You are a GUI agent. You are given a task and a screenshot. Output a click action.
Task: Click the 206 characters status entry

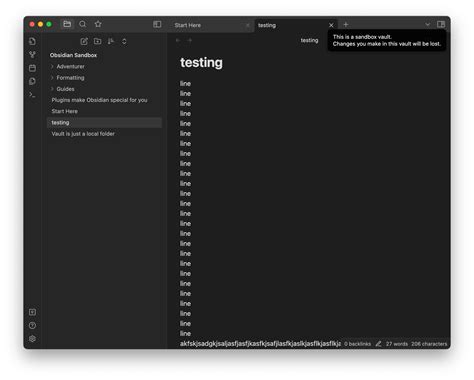click(429, 344)
